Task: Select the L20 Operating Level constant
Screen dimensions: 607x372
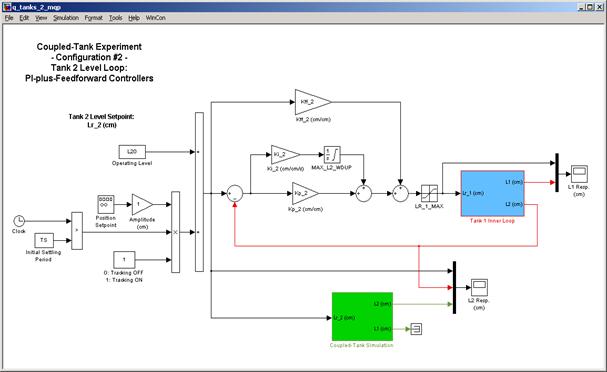Action: click(132, 152)
